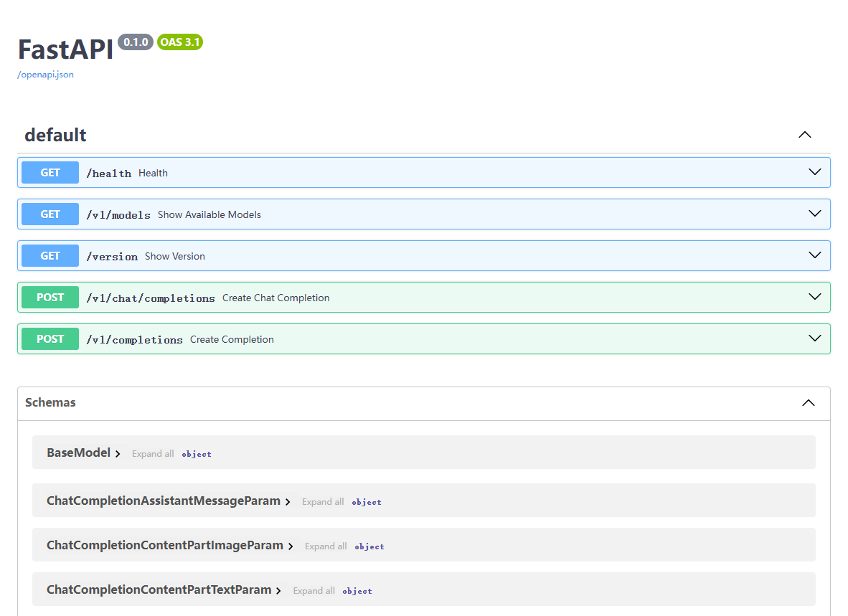
Task: Click the GET badge for /v1/models
Action: 50,214
